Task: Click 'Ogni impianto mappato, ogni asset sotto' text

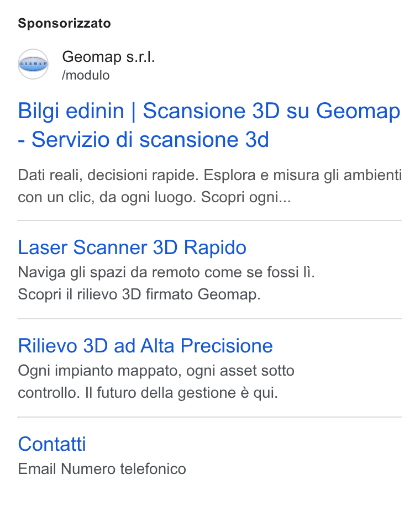Action: pyautogui.click(x=156, y=371)
